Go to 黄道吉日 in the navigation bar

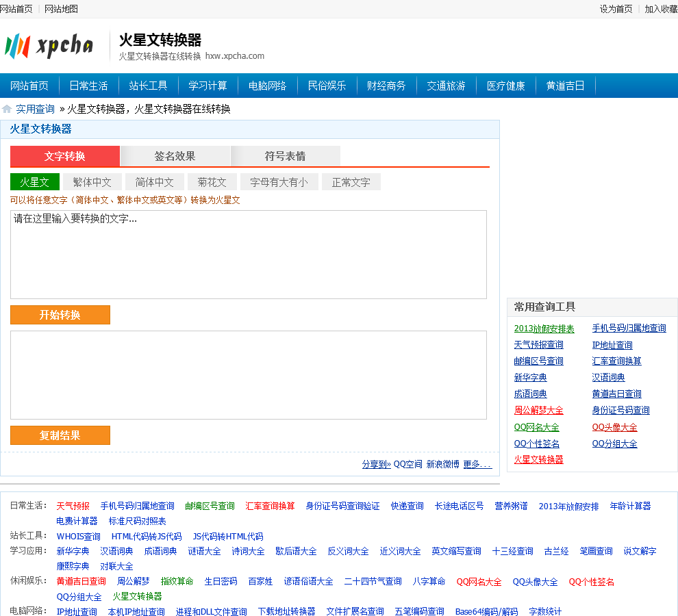click(565, 86)
